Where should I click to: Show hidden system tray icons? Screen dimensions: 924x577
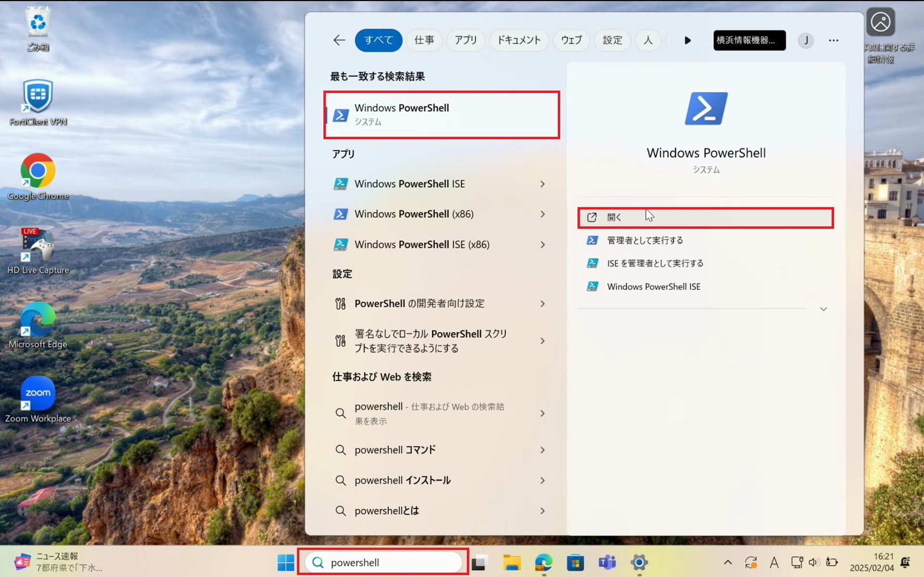(x=728, y=562)
